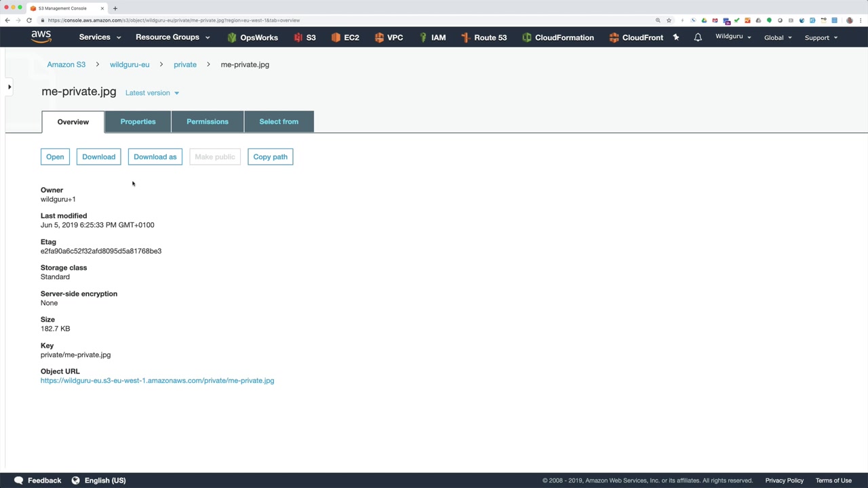868x488 pixels.
Task: Go to the private folder breadcrumb
Action: point(185,64)
